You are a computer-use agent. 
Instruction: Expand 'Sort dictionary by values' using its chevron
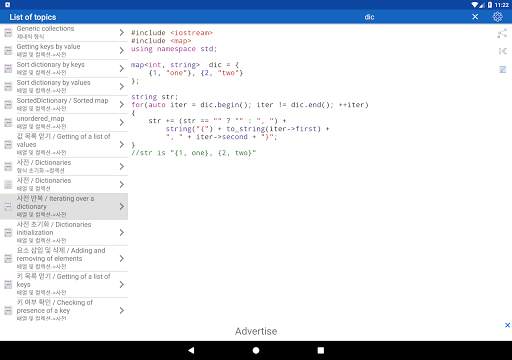coord(122,86)
